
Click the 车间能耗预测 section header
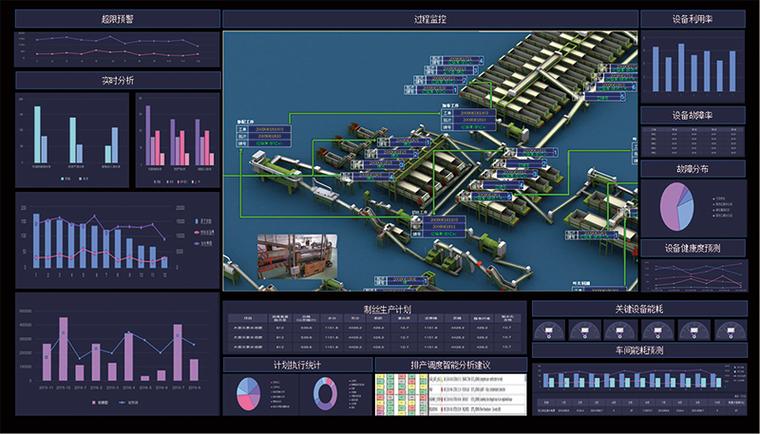[x=639, y=350]
